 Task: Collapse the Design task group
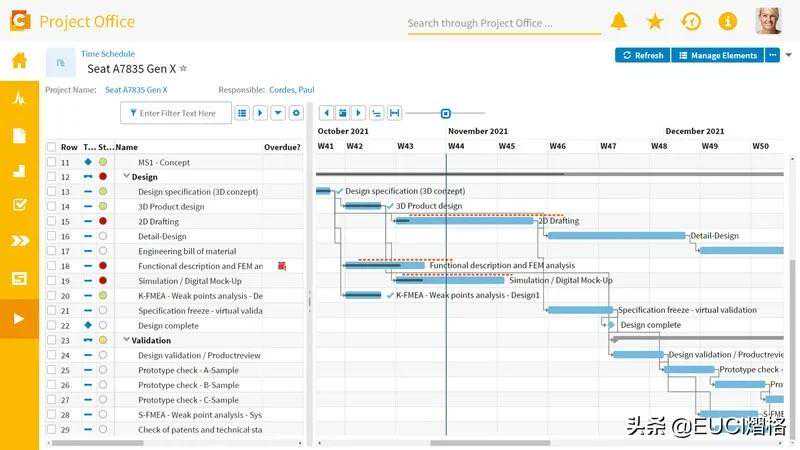[x=127, y=177]
